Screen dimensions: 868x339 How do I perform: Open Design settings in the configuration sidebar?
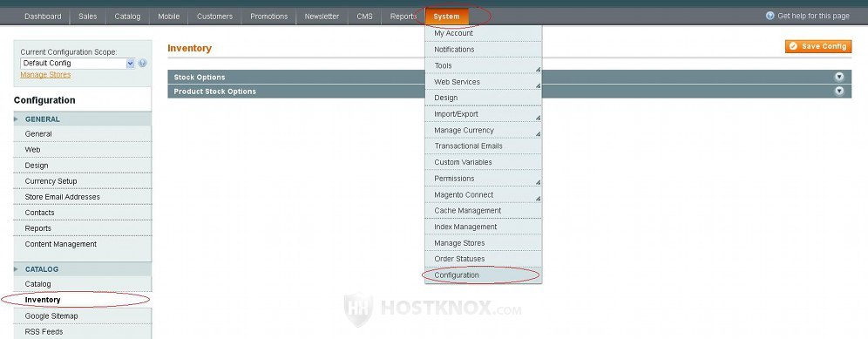(83, 166)
